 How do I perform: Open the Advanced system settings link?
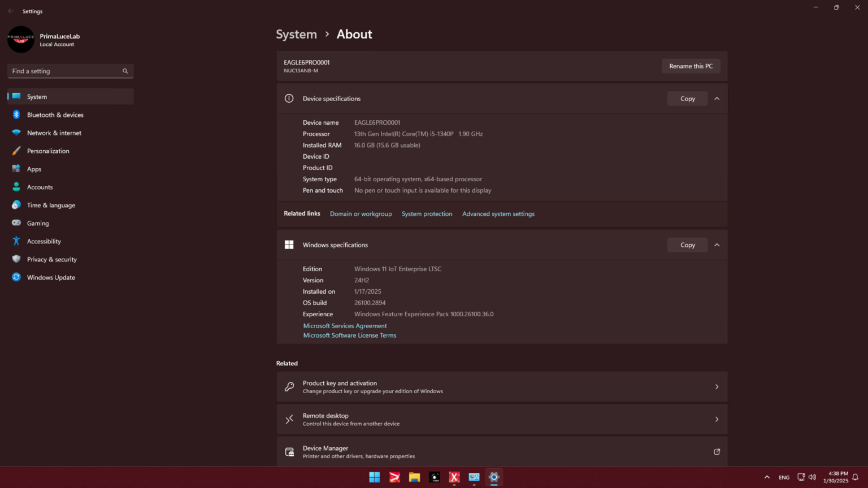tap(498, 213)
